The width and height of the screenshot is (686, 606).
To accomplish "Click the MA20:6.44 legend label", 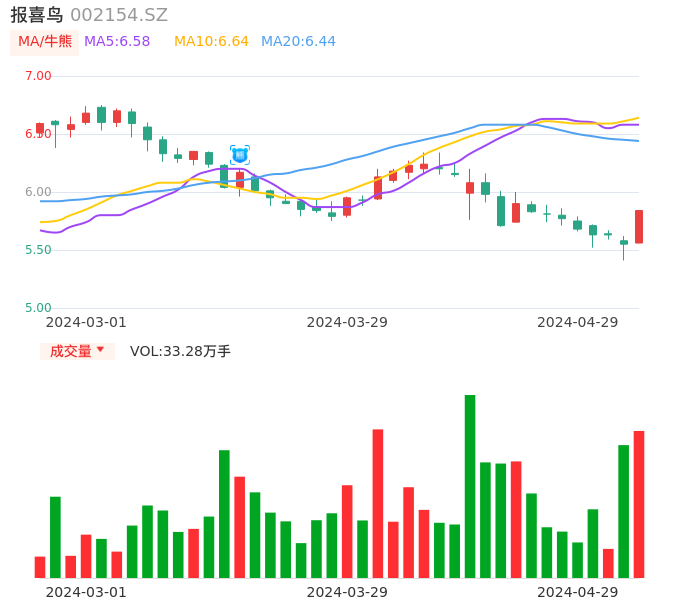I will [x=298, y=42].
